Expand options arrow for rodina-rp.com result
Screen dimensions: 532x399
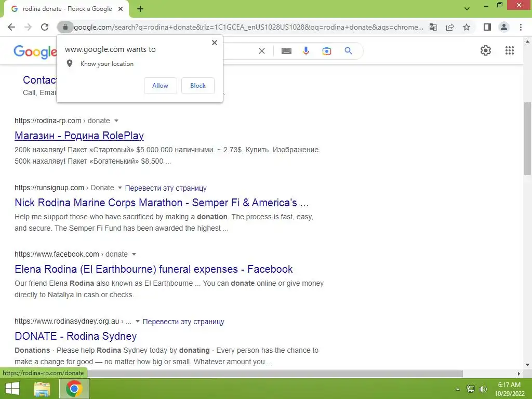tap(116, 121)
